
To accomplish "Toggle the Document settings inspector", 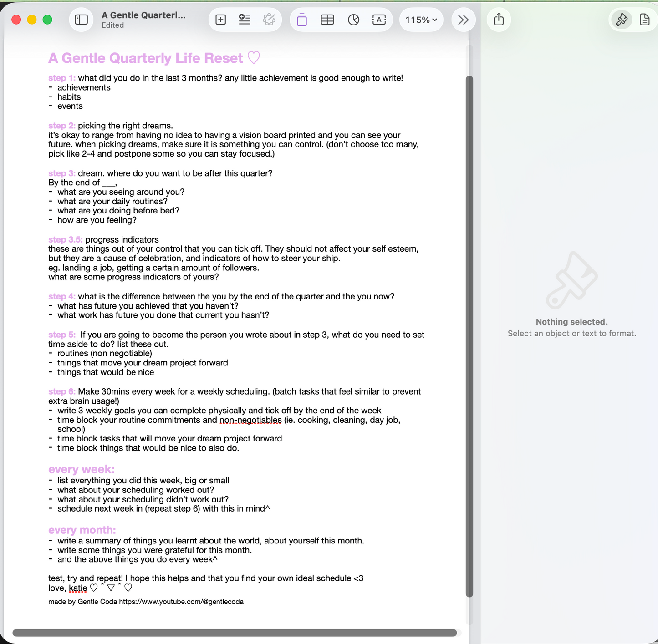I will 645,20.
